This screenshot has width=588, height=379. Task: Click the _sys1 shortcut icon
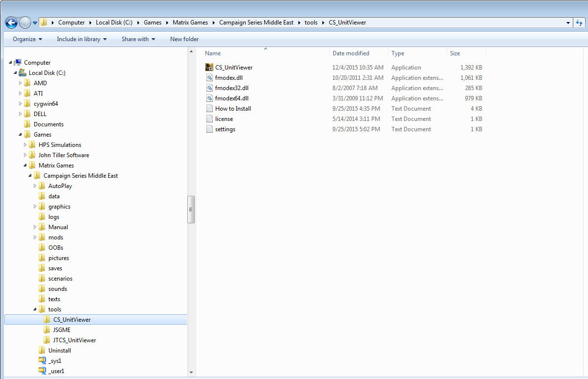[x=42, y=361]
